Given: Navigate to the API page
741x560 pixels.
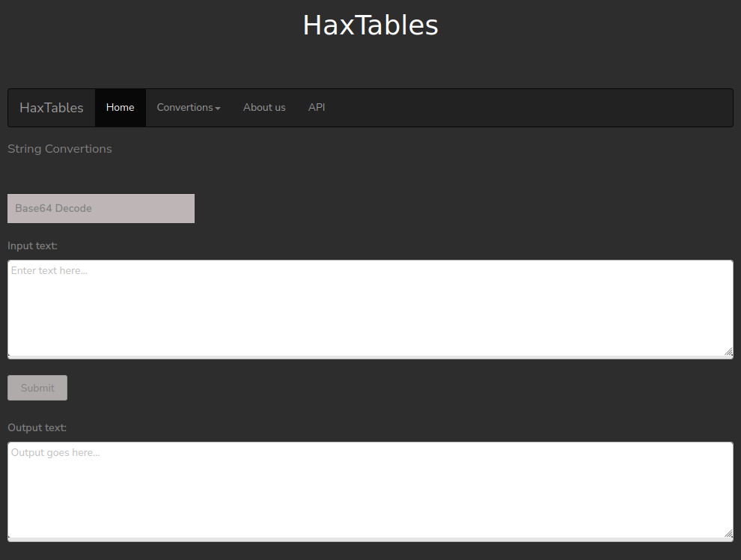Looking at the screenshot, I should tap(317, 108).
